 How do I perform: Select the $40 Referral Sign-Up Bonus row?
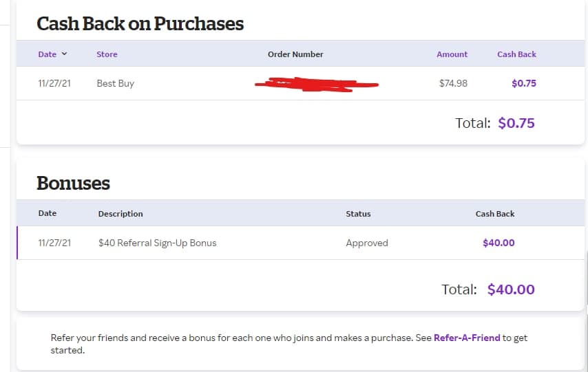click(157, 243)
